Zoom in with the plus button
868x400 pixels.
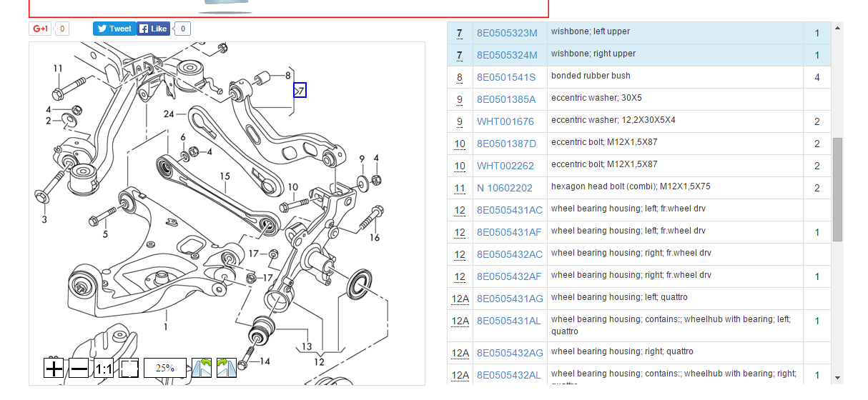[x=54, y=369]
